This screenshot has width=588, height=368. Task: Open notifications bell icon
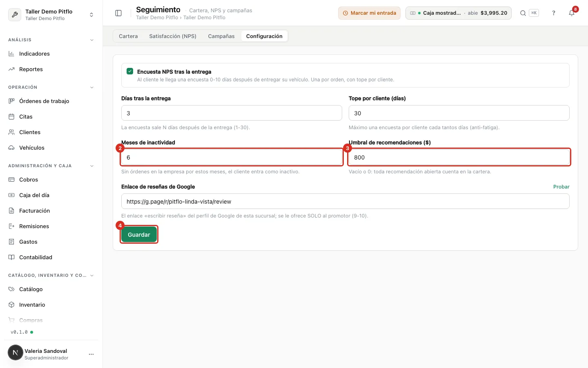coord(572,13)
